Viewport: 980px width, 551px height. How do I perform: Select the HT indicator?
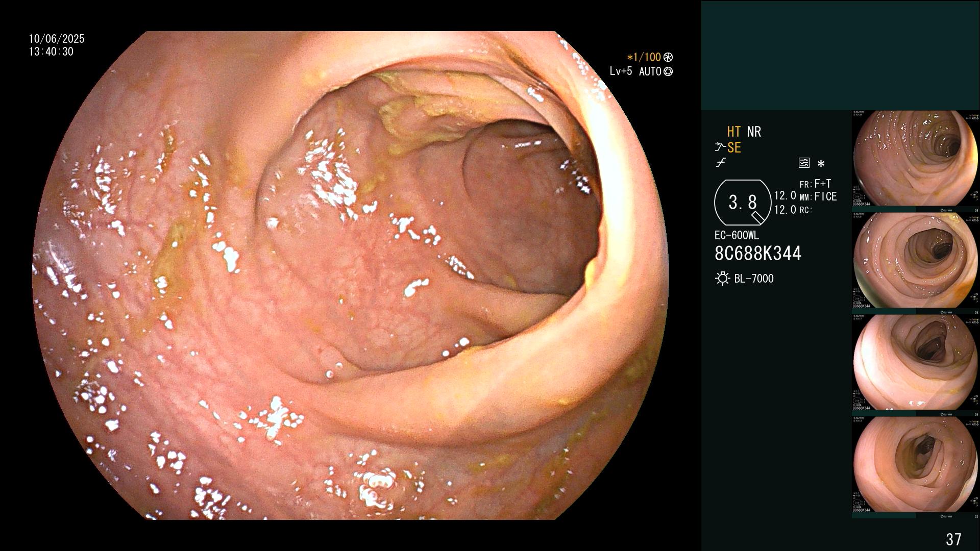[734, 132]
